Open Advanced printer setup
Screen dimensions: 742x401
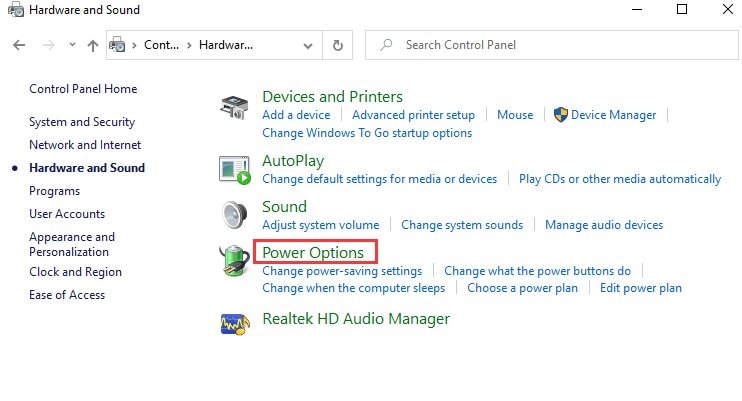(413, 115)
